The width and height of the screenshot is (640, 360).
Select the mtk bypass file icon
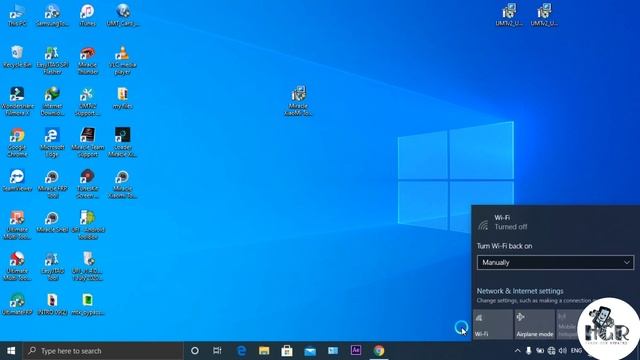pyautogui.click(x=87, y=304)
